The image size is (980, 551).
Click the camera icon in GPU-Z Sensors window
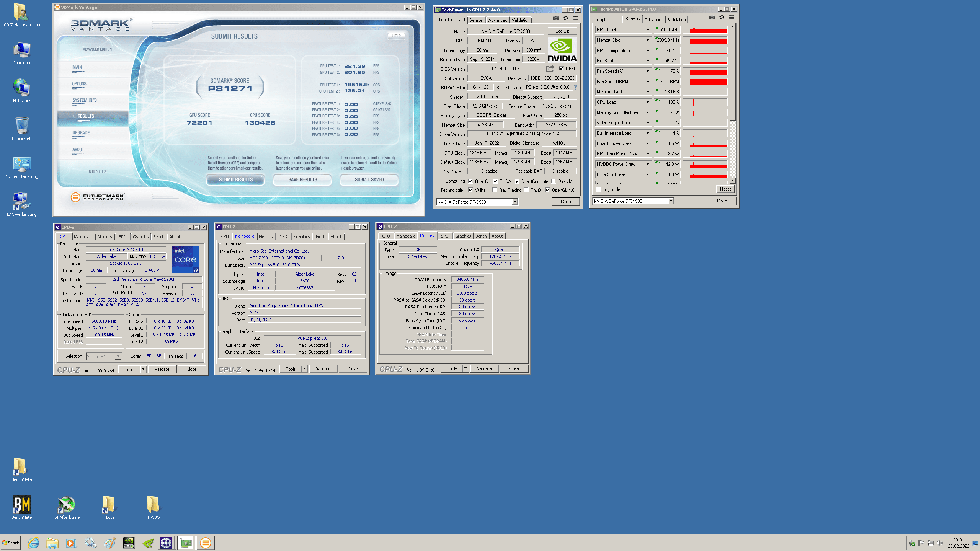[712, 18]
